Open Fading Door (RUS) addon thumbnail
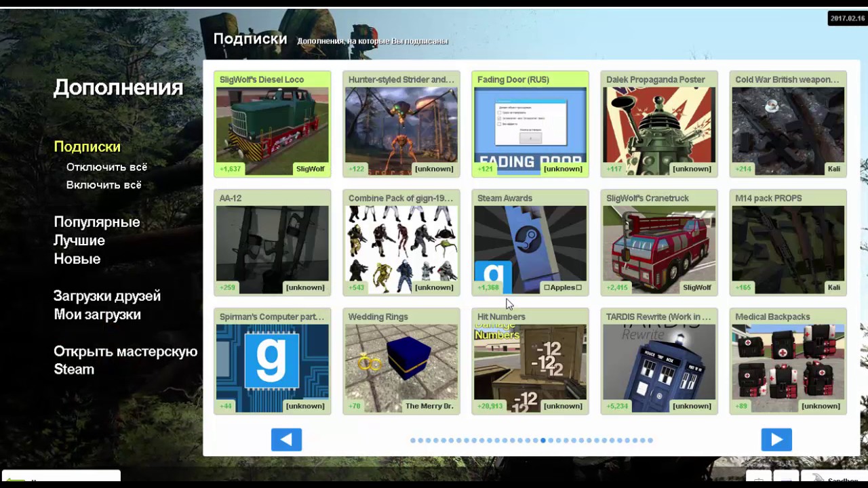 pyautogui.click(x=530, y=131)
